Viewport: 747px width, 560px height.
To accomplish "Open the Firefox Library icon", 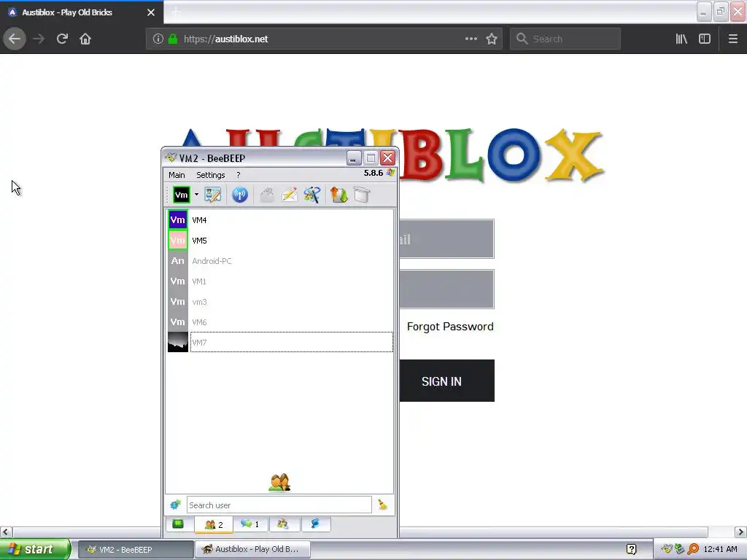I will point(681,39).
